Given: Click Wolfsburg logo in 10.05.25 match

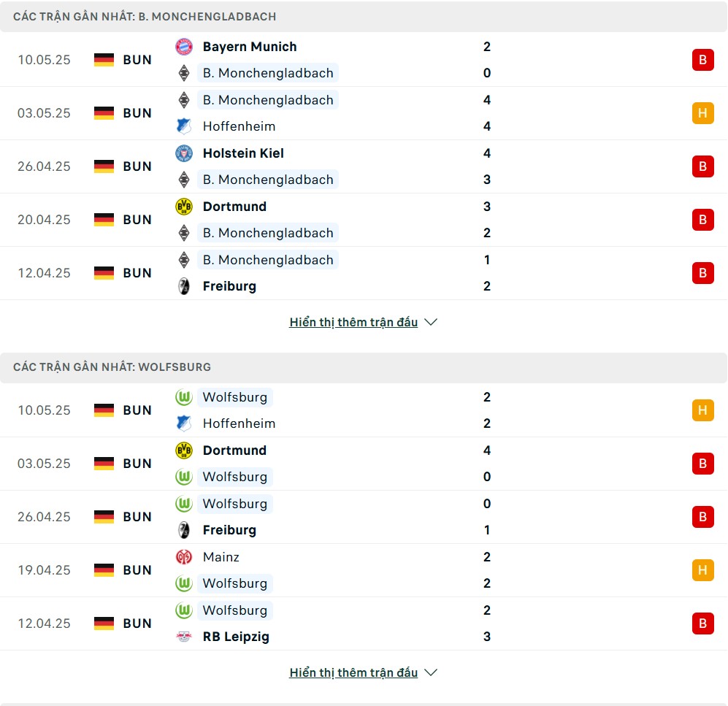Looking at the screenshot, I should 184,397.
